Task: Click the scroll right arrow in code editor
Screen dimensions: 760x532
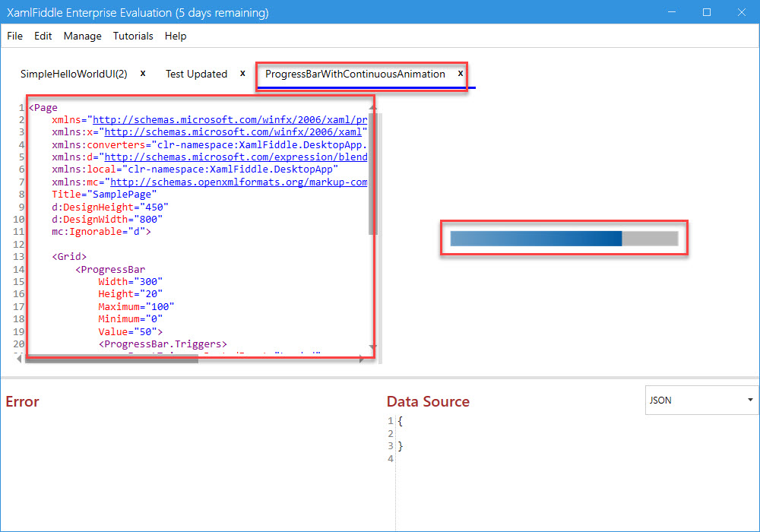Action: [362, 359]
